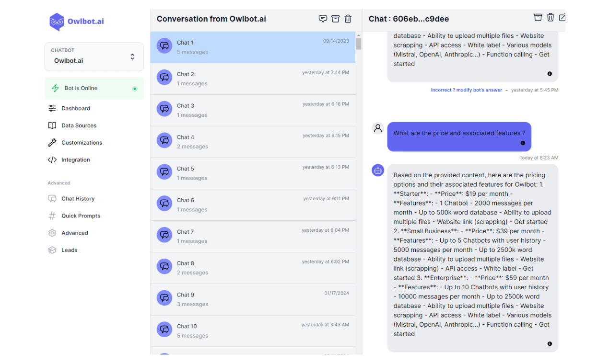Open Dashboard in the sidebar
The width and height of the screenshot is (609, 364).
pyautogui.click(x=76, y=108)
